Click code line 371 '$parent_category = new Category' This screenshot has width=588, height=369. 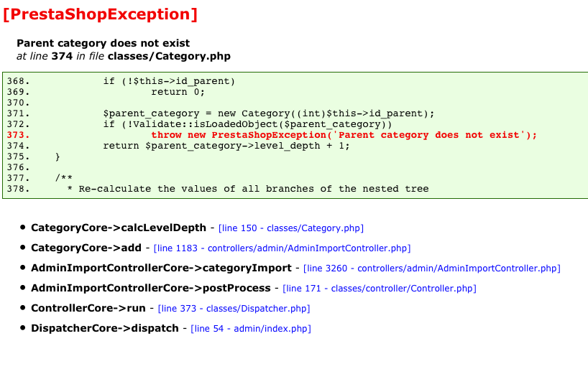[x=269, y=113]
